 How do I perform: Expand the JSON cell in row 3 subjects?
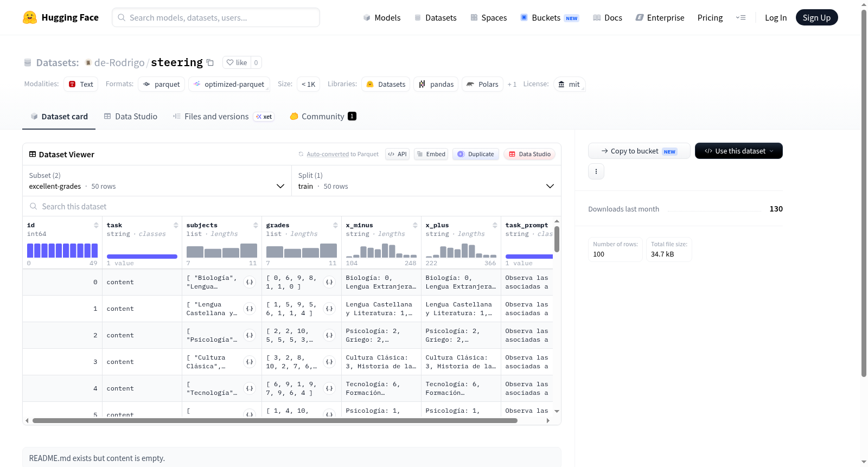point(250,362)
